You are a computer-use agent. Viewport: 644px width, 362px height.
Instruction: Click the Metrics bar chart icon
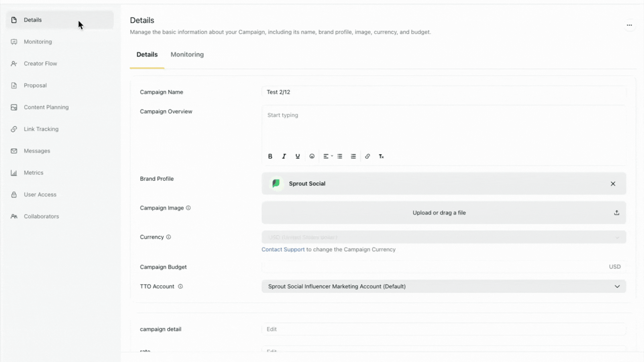pyautogui.click(x=14, y=173)
